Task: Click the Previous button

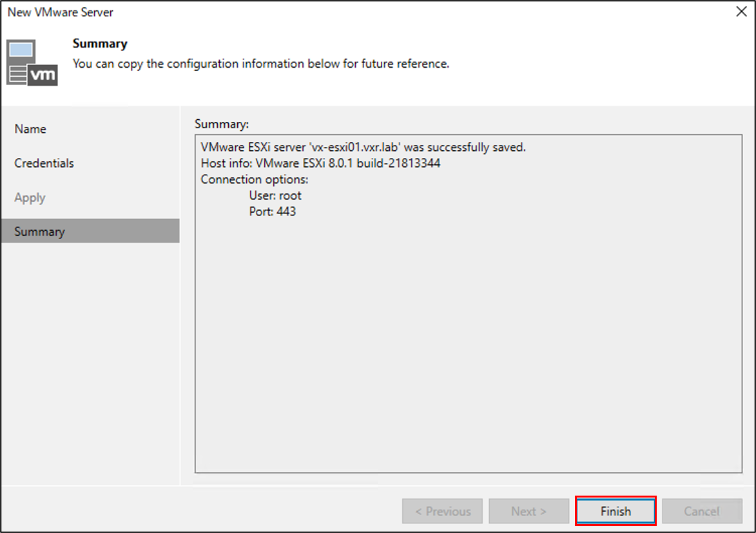Action: click(442, 511)
